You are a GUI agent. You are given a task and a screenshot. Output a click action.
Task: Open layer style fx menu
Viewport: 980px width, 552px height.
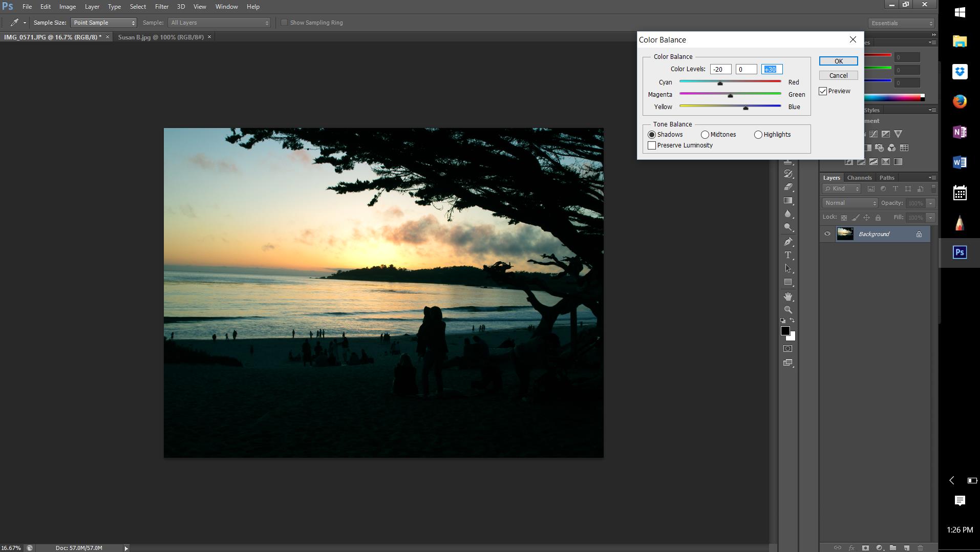click(851, 548)
